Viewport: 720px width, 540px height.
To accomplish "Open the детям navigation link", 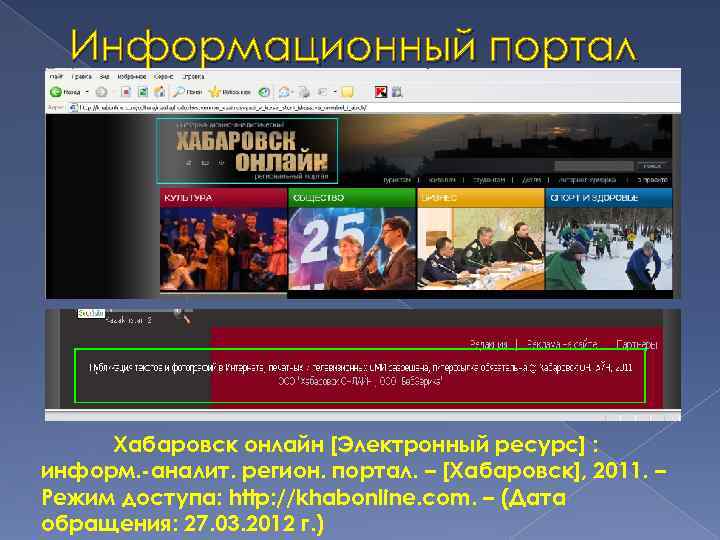I will pyautogui.click(x=531, y=180).
